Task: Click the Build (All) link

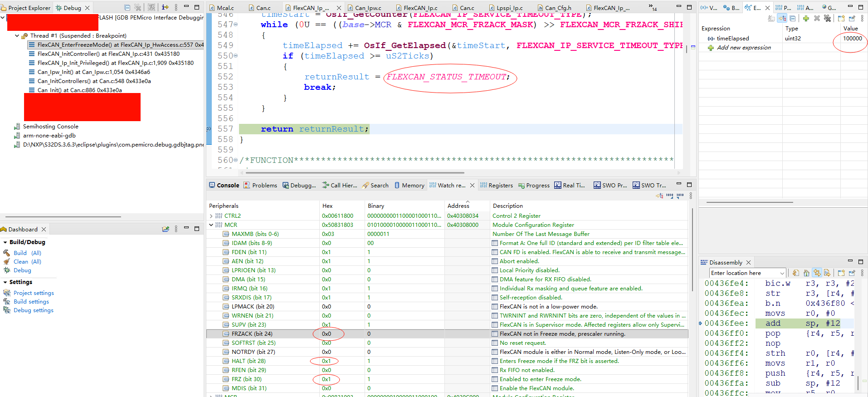Action: [x=27, y=253]
